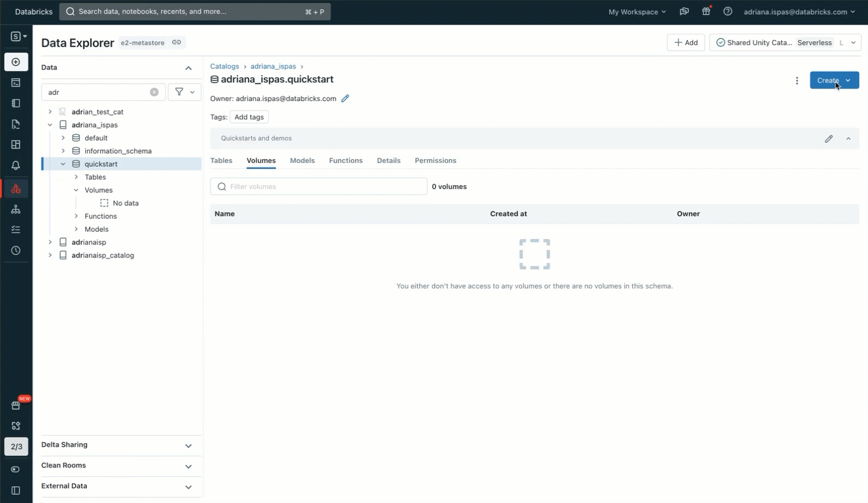Focus the Filter volumes input

[319, 186]
